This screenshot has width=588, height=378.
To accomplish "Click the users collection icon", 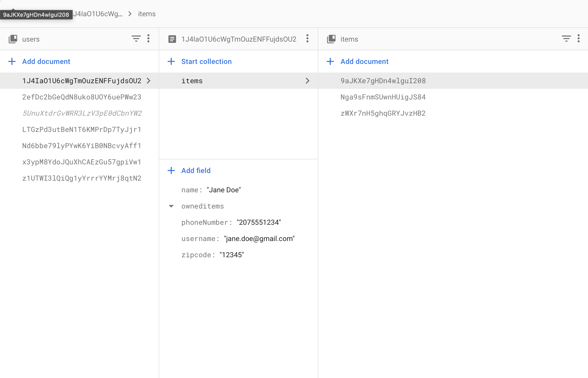I will coord(13,39).
